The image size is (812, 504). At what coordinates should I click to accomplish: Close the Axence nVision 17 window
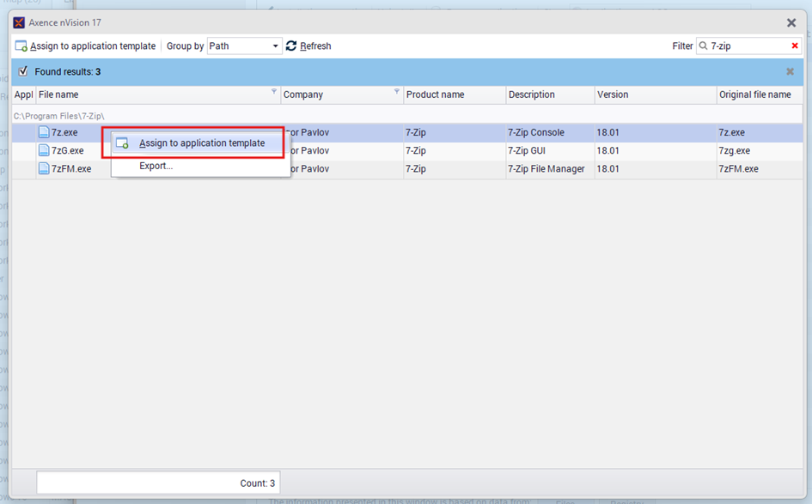pyautogui.click(x=791, y=23)
